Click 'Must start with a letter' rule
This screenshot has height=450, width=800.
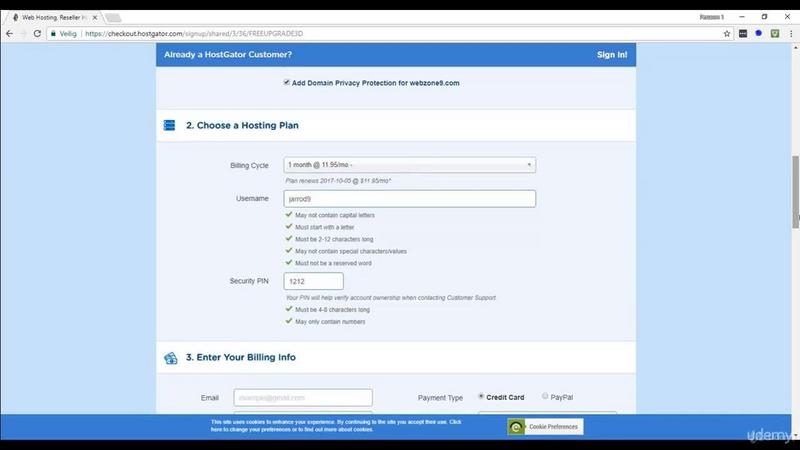click(x=324, y=228)
